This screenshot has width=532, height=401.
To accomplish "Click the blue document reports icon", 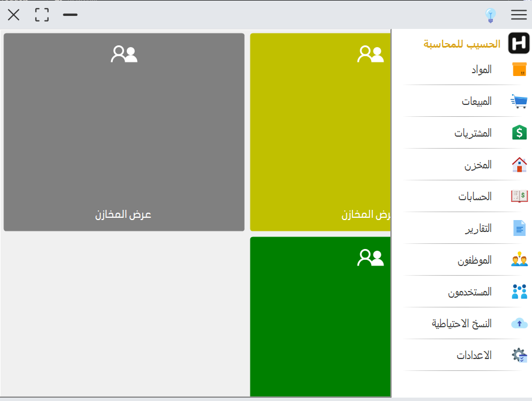I will click(520, 228).
